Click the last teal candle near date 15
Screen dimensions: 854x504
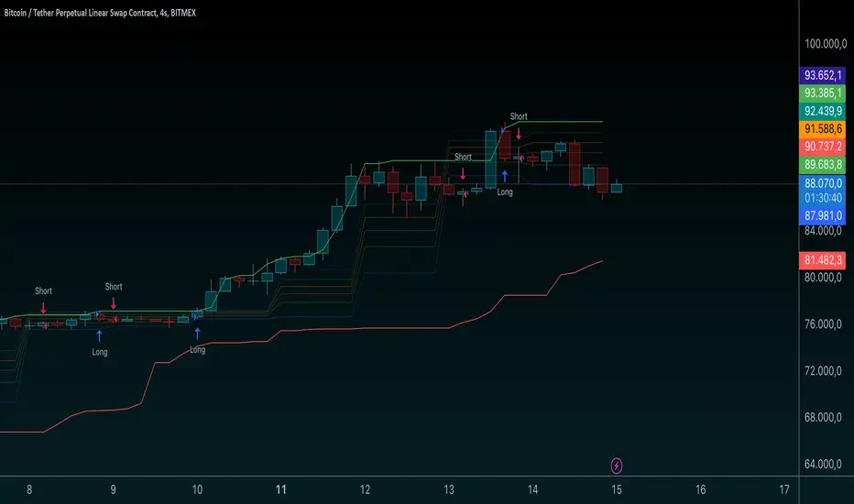point(617,188)
